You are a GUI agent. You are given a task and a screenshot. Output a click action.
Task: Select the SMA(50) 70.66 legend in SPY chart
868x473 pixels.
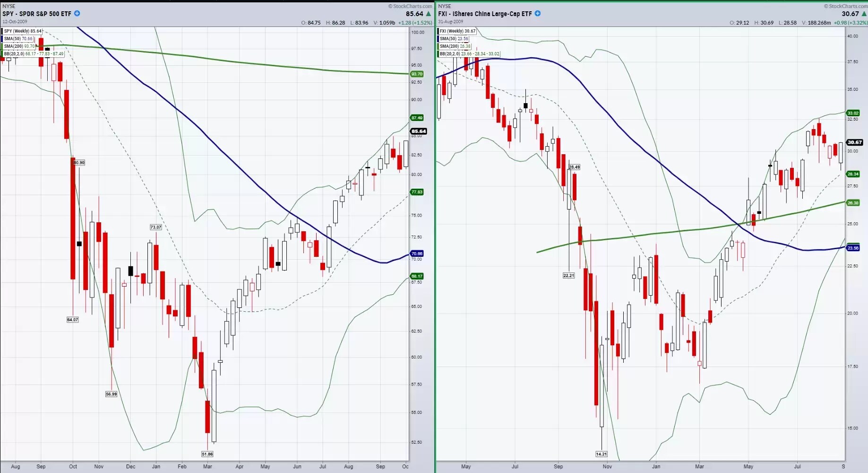coord(18,39)
